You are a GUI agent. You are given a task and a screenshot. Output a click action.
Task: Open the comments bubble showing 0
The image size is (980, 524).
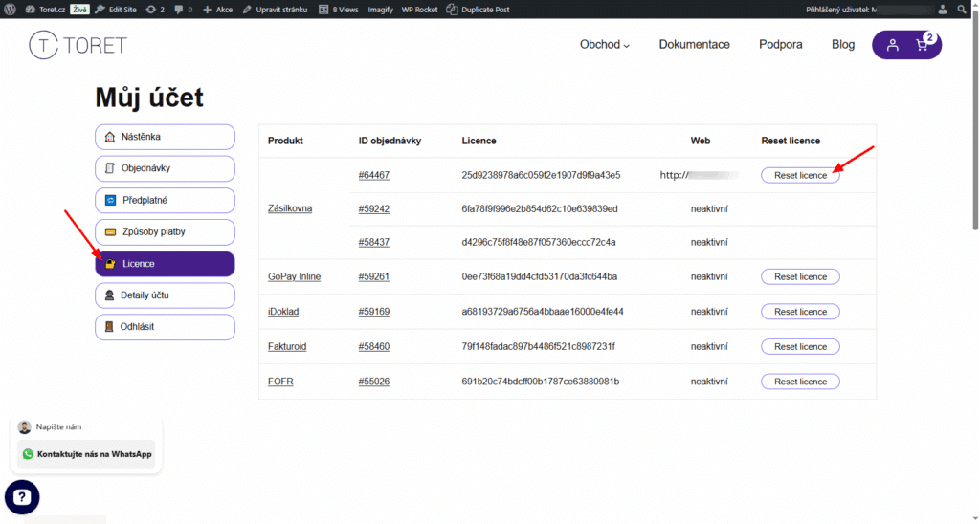(183, 10)
